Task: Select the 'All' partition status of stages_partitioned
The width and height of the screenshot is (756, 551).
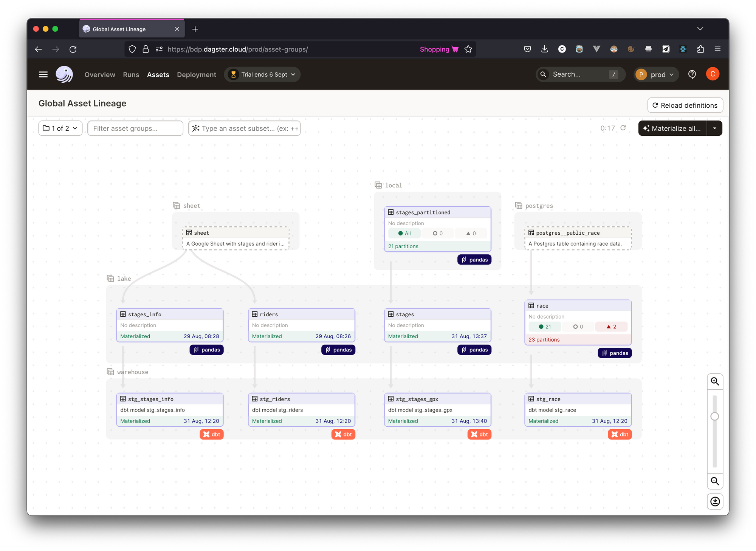Action: click(x=404, y=234)
